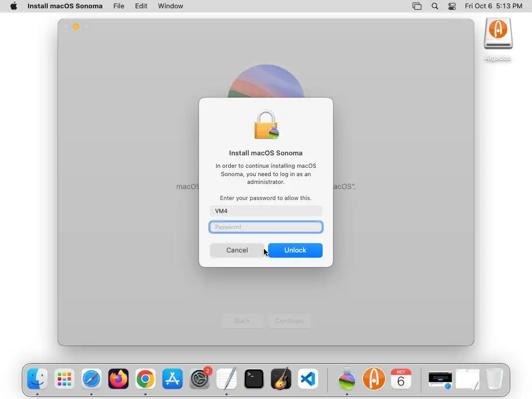Click the Sonoma wallpaper icon in the installer

(x=266, y=81)
